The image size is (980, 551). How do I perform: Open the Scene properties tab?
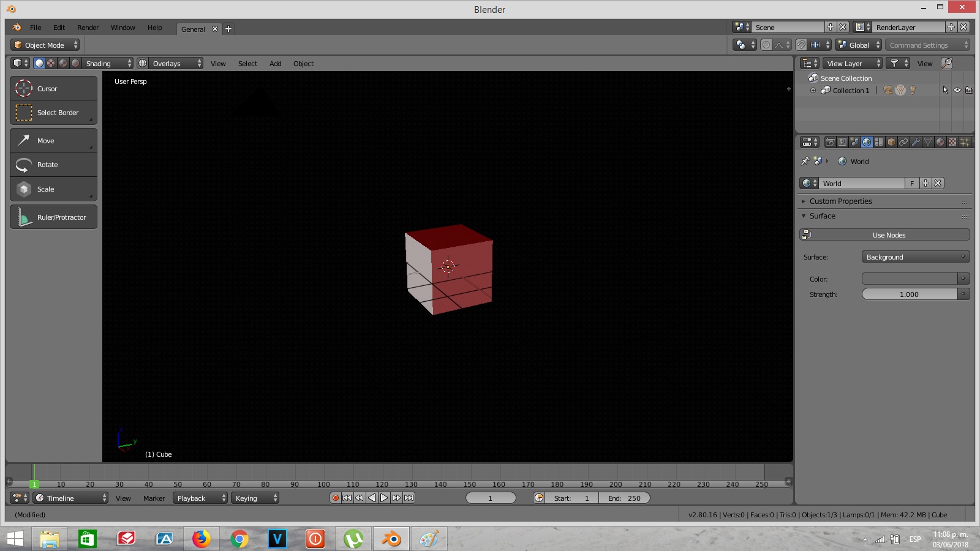[x=854, y=142]
